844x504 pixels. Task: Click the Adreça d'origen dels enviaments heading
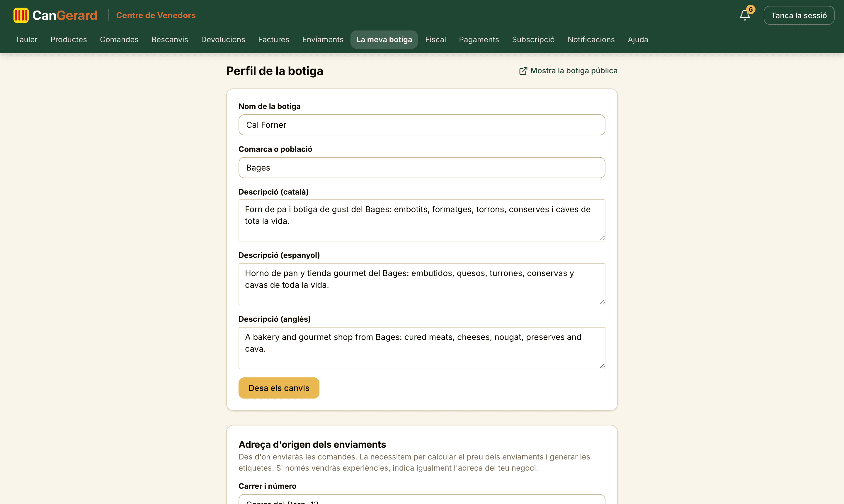312,444
